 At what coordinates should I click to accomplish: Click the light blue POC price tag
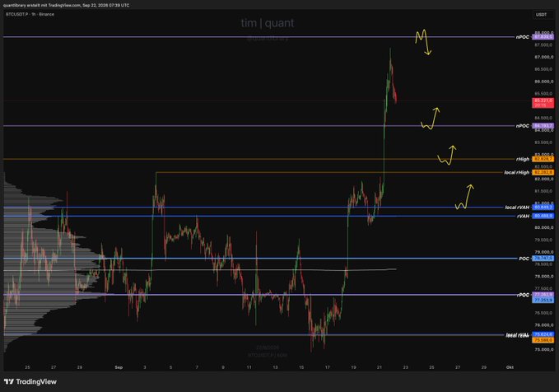tap(543, 259)
